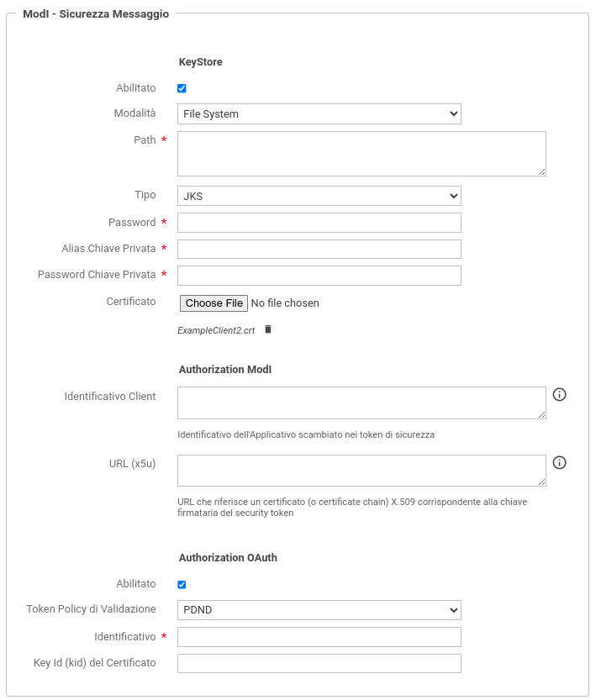Select the Key Id (kid) del Certificato field
The width and height of the screenshot is (596, 700).
[319, 664]
